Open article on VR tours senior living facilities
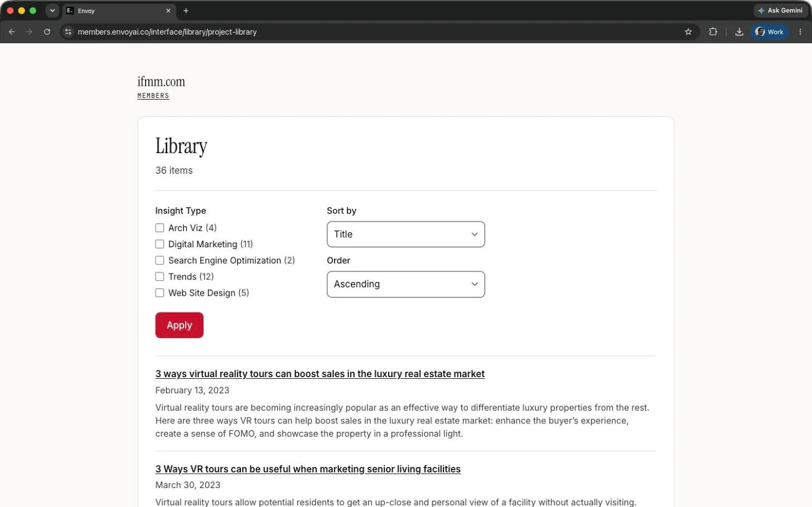Viewport: 812px width, 507px height. [308, 469]
